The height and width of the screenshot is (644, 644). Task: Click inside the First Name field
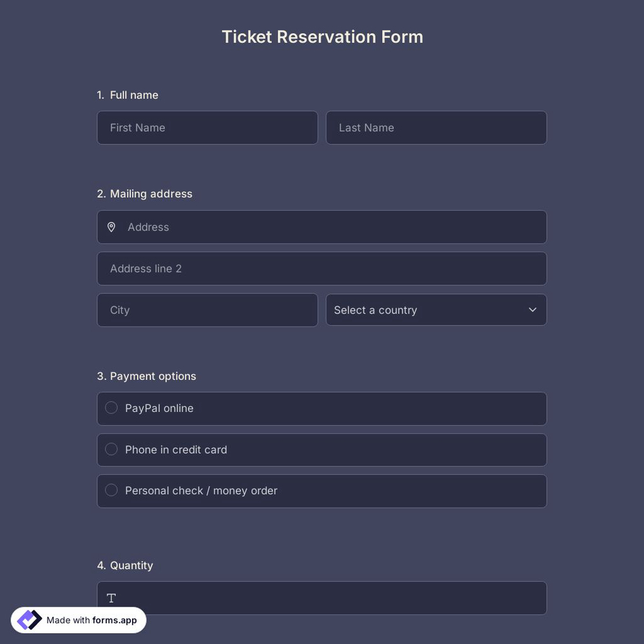(x=207, y=128)
